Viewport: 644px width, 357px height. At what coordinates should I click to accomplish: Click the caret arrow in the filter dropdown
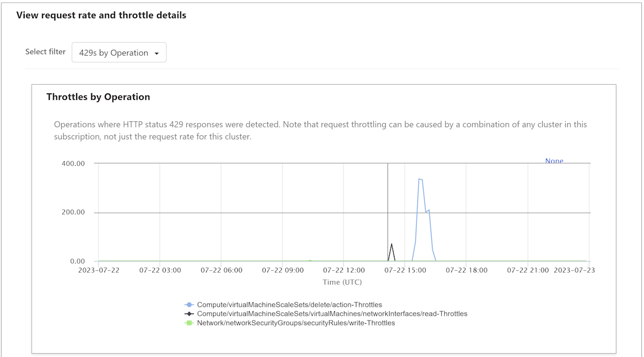pyautogui.click(x=157, y=54)
